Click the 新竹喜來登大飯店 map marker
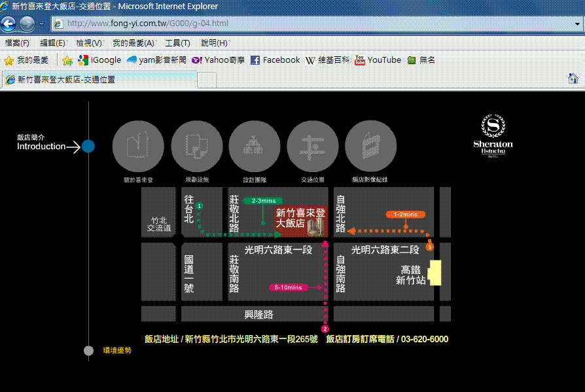 tap(301, 221)
